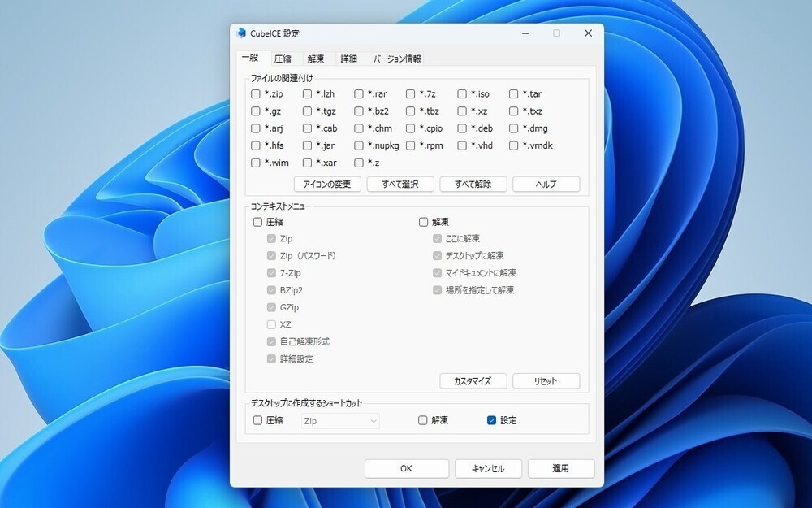Tick the *.nupkg checkbox
This screenshot has width=812, height=508.
[359, 145]
